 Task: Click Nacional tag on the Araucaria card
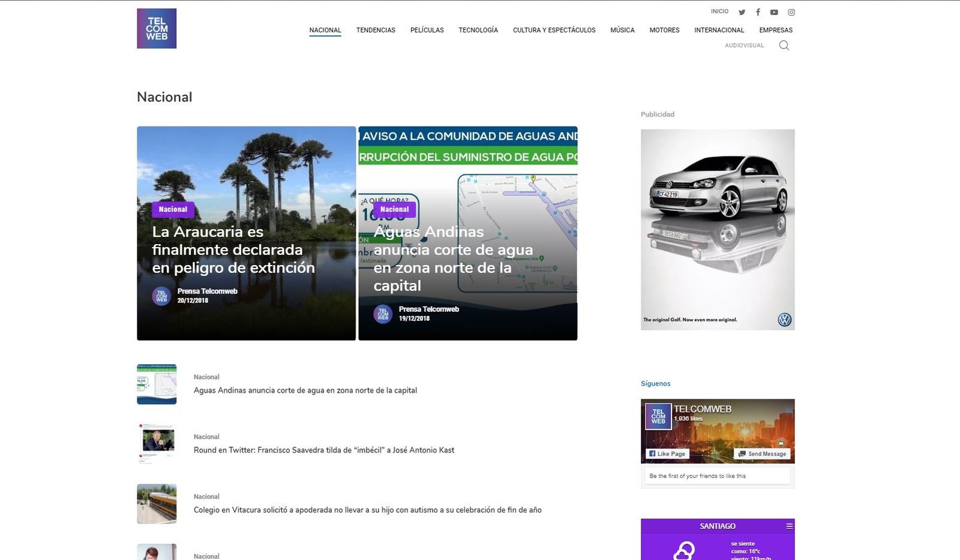[x=173, y=209]
